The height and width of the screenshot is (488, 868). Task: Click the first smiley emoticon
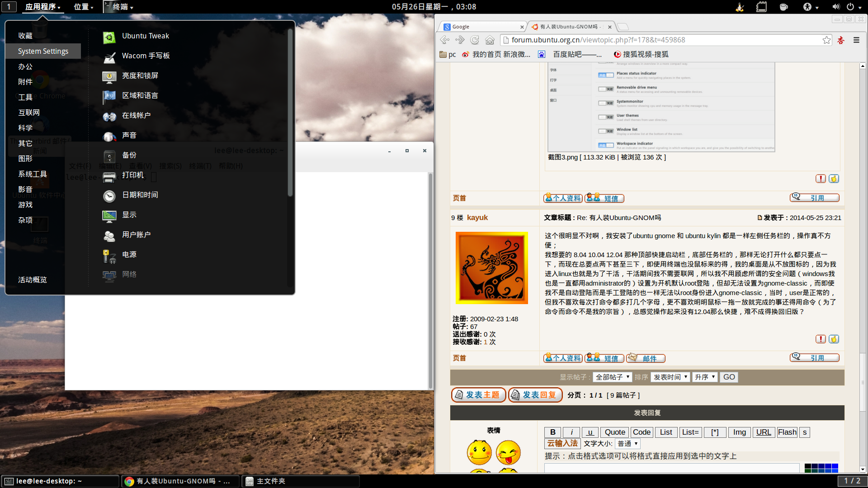(x=479, y=452)
